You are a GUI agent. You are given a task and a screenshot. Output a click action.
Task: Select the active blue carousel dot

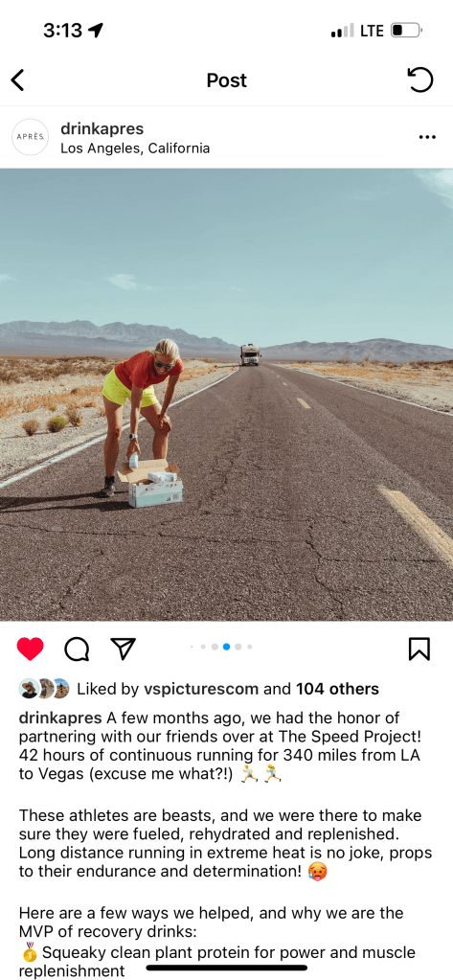[x=226, y=647]
